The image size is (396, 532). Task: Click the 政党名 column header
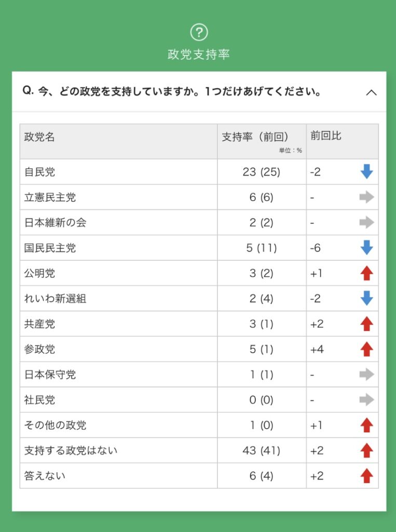pos(40,137)
